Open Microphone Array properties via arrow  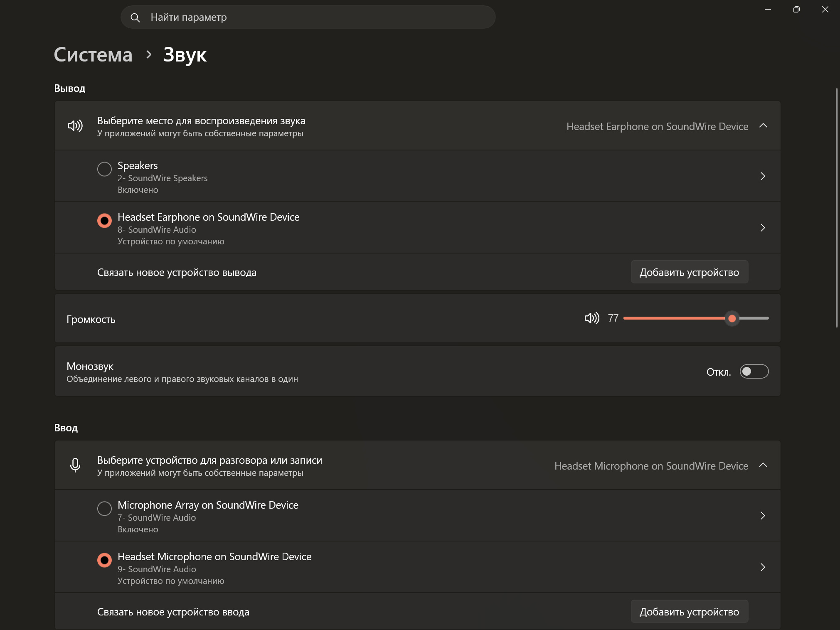[x=763, y=516]
